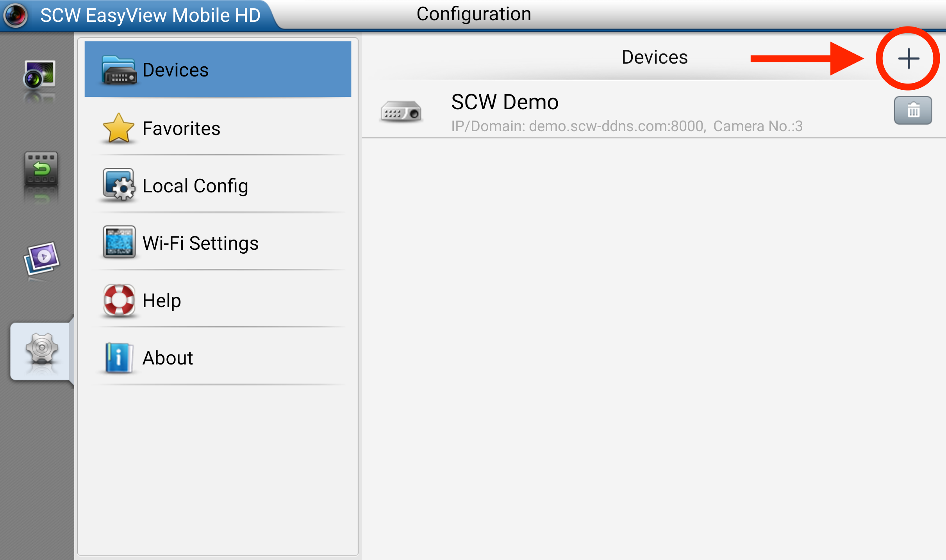Click the Local Config gear monitor icon
The height and width of the screenshot is (560, 946).
pos(119,185)
